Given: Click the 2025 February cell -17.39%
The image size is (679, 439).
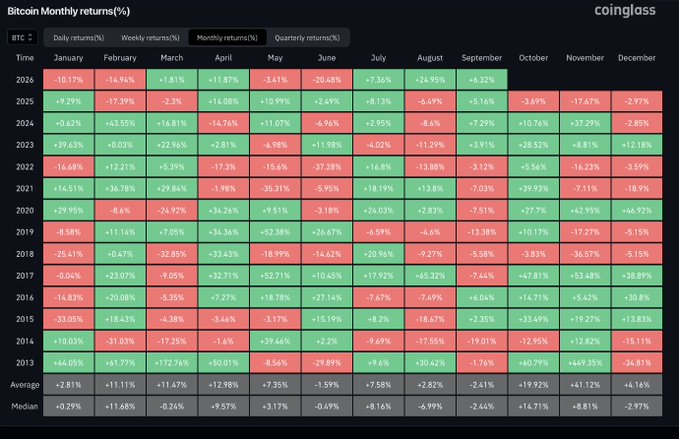Looking at the screenshot, I should [120, 101].
